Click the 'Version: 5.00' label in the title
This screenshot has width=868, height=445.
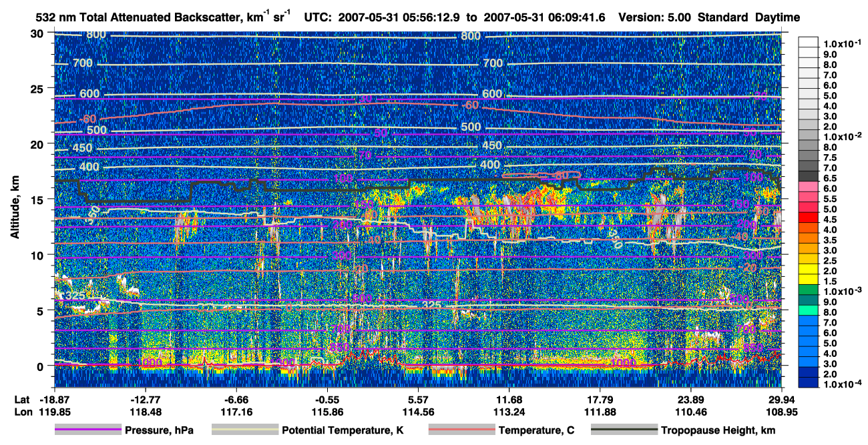[655, 17]
